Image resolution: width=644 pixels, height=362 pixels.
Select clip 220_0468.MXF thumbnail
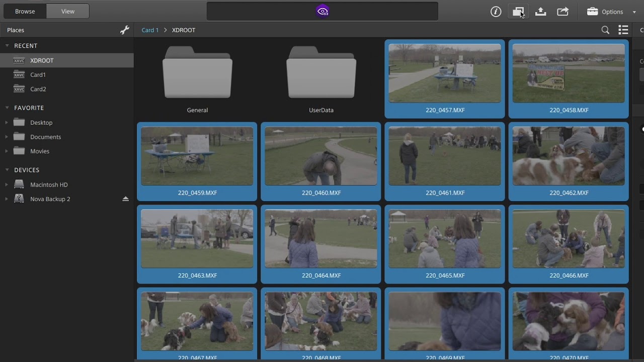point(321,321)
